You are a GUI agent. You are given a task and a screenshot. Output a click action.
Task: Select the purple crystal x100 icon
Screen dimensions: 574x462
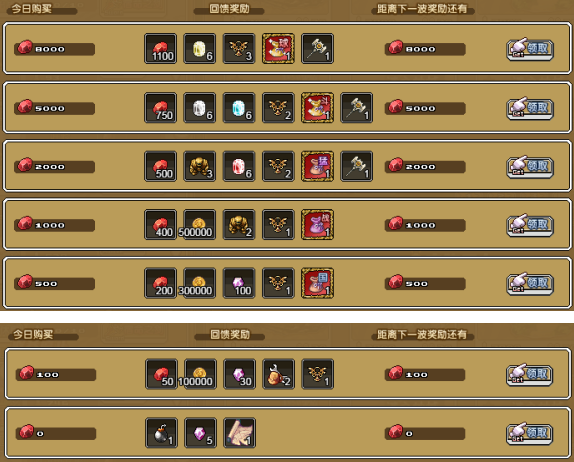click(x=239, y=283)
